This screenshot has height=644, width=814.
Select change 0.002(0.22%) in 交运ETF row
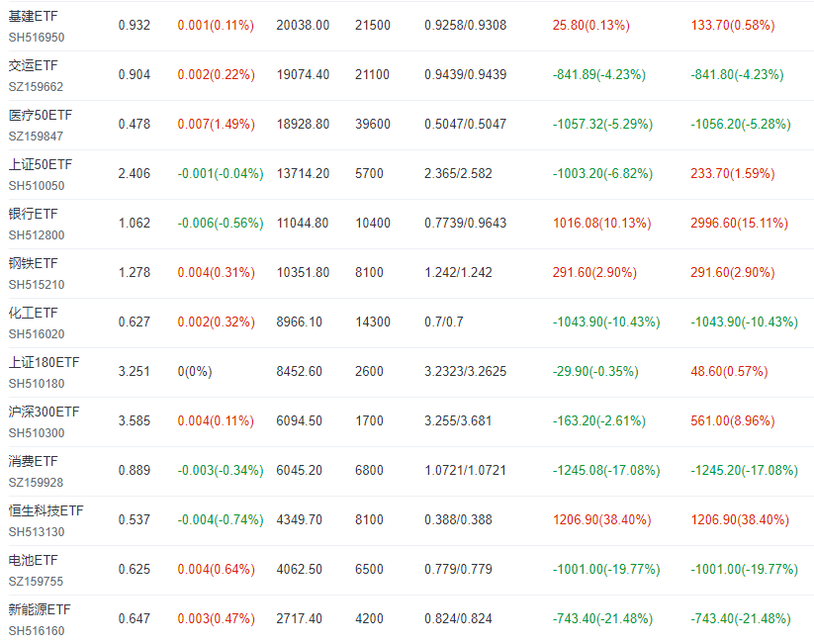point(216,75)
